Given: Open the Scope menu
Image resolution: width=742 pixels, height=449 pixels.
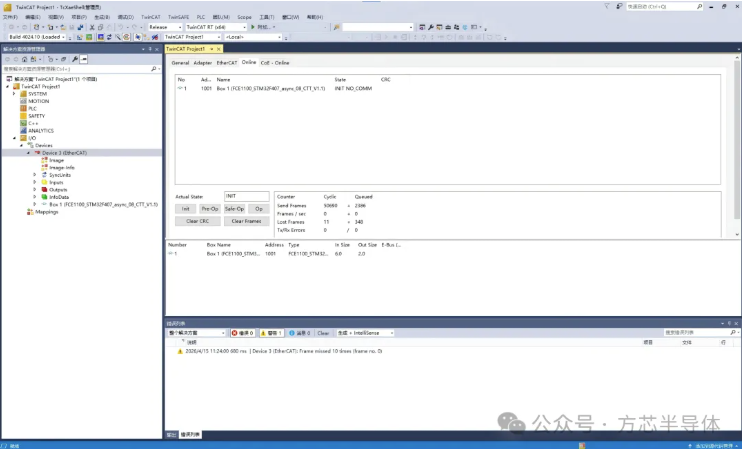Looking at the screenshot, I should pos(244,17).
